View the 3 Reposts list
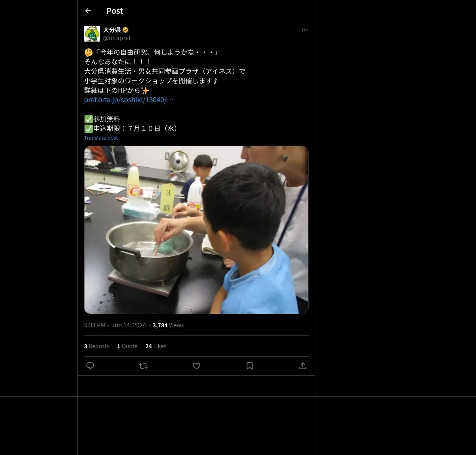The image size is (476, 455). tap(96, 346)
